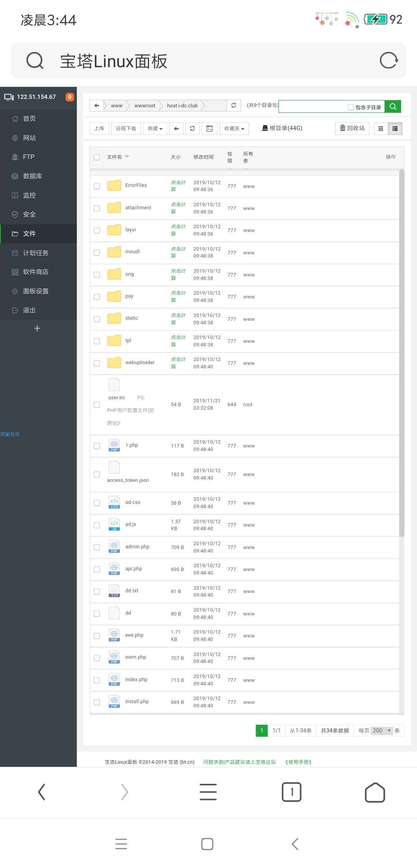Click the browser search magnifier icon
417x868 pixels.
coord(35,61)
